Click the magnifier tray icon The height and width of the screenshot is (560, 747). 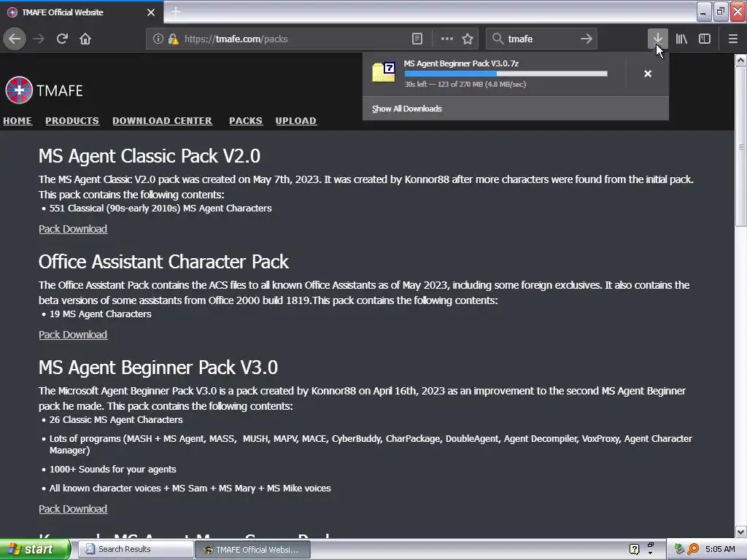click(x=693, y=549)
